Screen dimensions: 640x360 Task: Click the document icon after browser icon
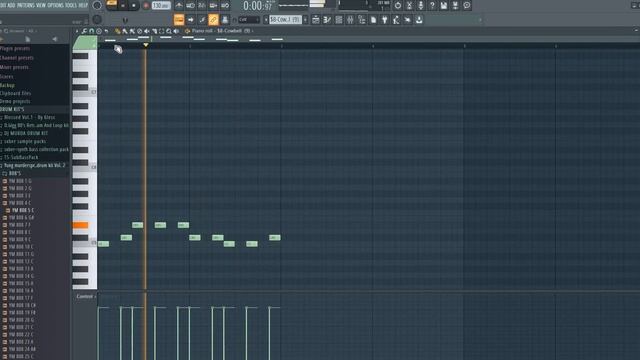pyautogui.click(x=373, y=20)
